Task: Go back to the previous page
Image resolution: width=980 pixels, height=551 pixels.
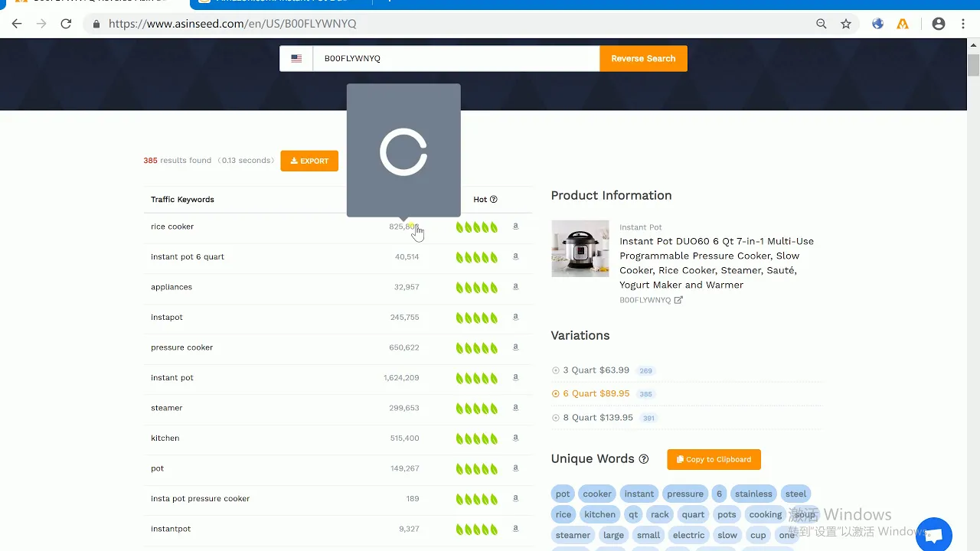Action: pos(17,24)
